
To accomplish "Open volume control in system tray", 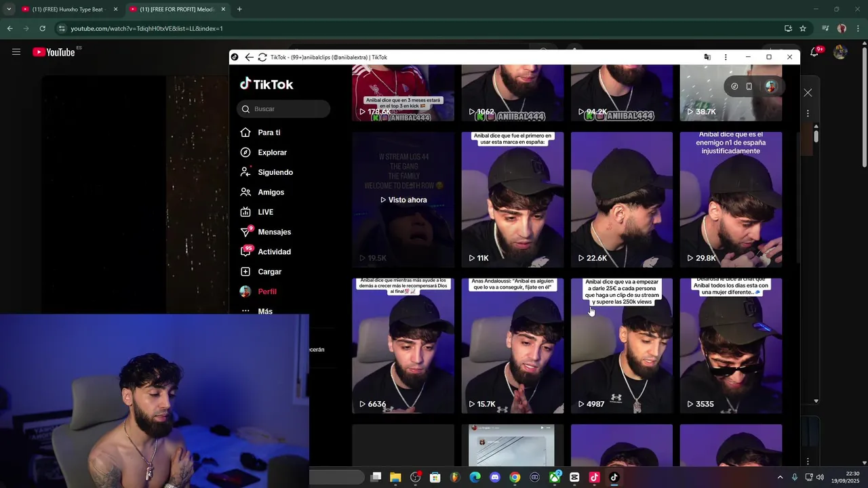I will coord(820,477).
